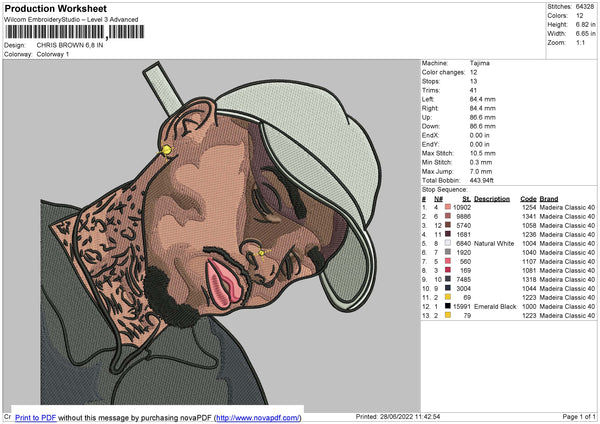
Task: Select the Natural White color swatch
Action: click(448, 243)
